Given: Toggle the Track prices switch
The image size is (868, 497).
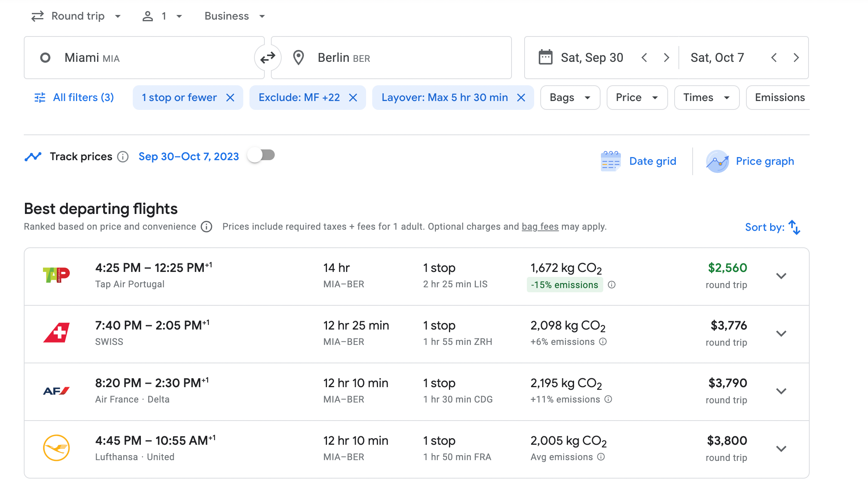Looking at the screenshot, I should pos(261,156).
